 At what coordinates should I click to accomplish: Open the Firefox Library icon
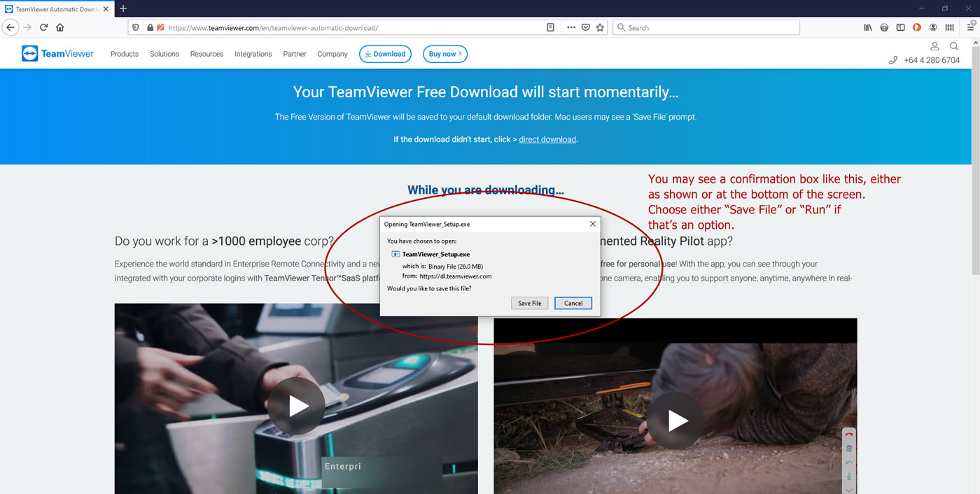(868, 27)
